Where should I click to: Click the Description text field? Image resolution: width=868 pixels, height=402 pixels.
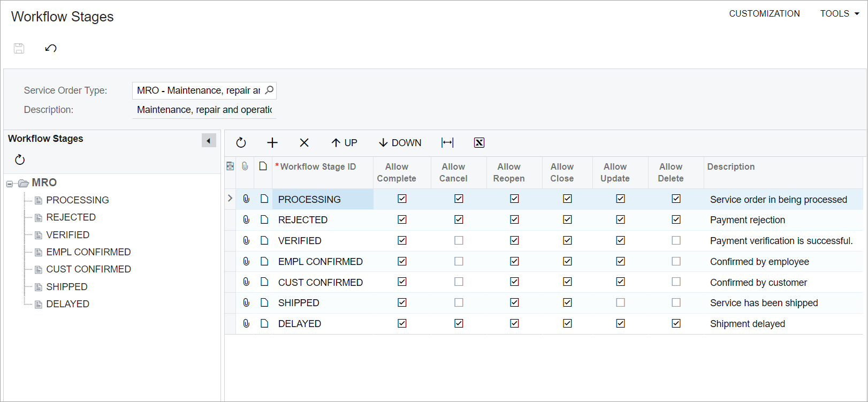click(204, 110)
